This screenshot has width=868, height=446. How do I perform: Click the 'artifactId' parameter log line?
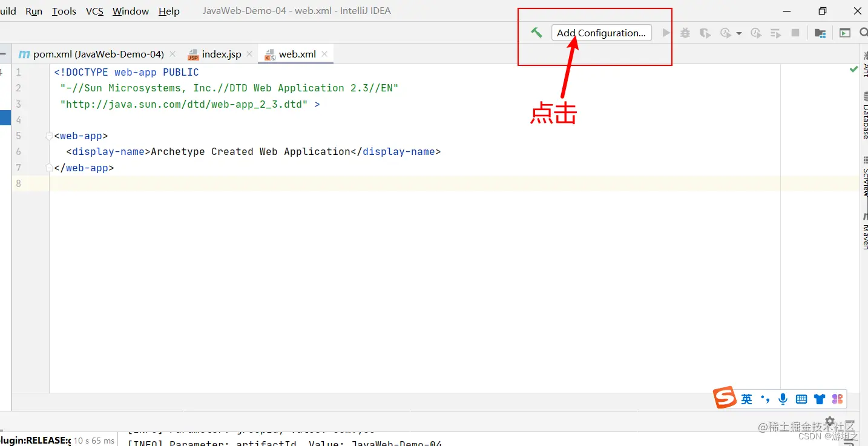(x=284, y=443)
